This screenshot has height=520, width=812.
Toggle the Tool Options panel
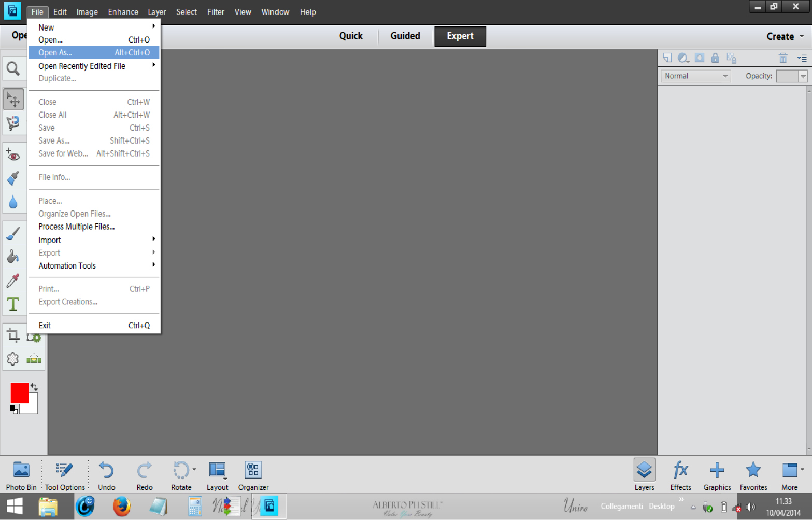pos(65,475)
